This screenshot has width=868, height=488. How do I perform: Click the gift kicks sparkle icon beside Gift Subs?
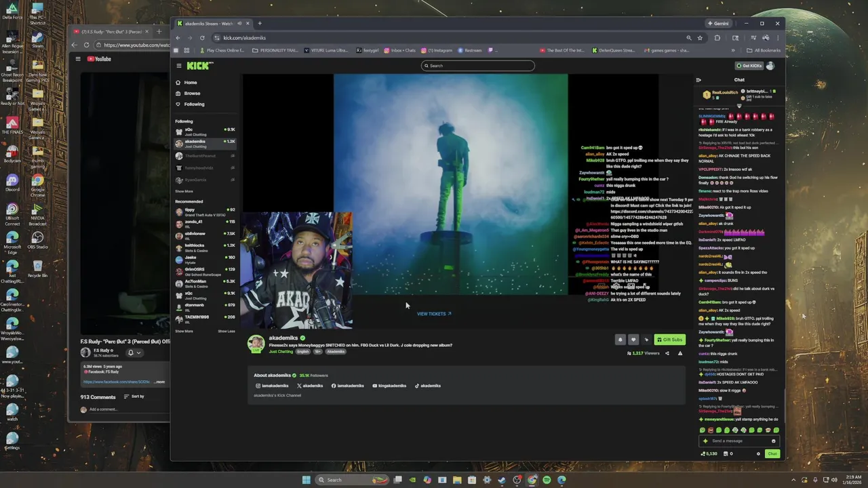[x=646, y=340]
